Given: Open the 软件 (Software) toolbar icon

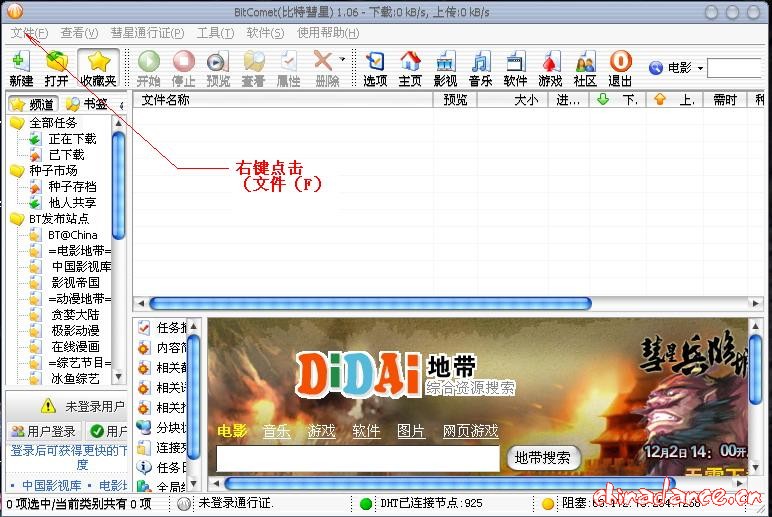Looking at the screenshot, I should (515, 68).
